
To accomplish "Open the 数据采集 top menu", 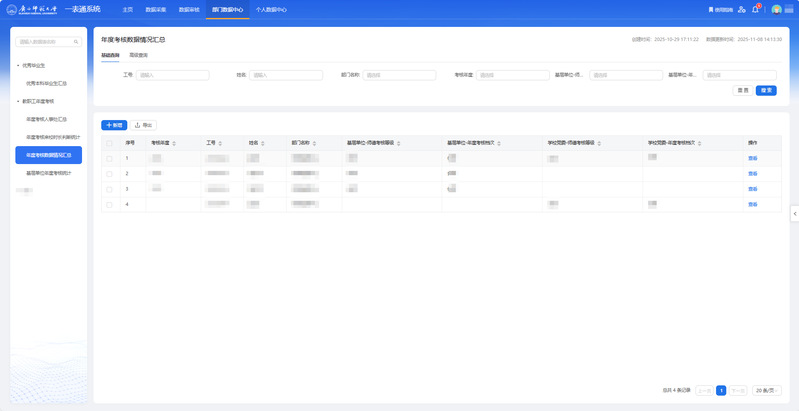I will (x=155, y=9).
